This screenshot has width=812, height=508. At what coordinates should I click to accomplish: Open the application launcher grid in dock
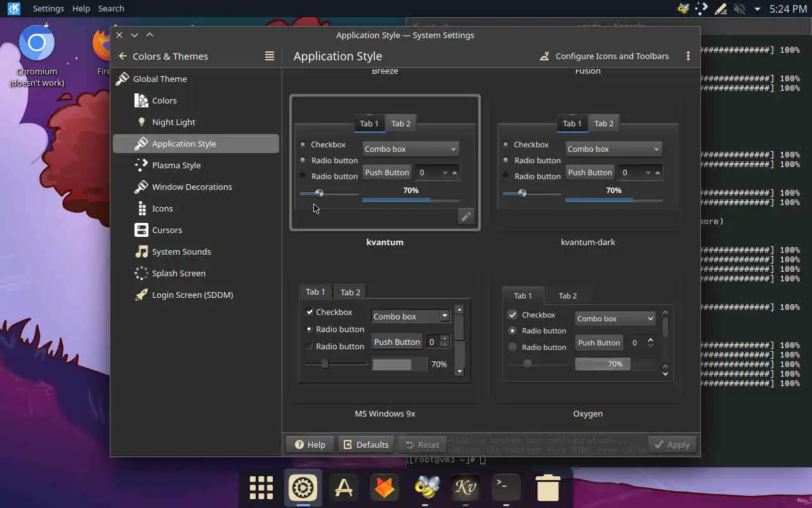(x=261, y=488)
